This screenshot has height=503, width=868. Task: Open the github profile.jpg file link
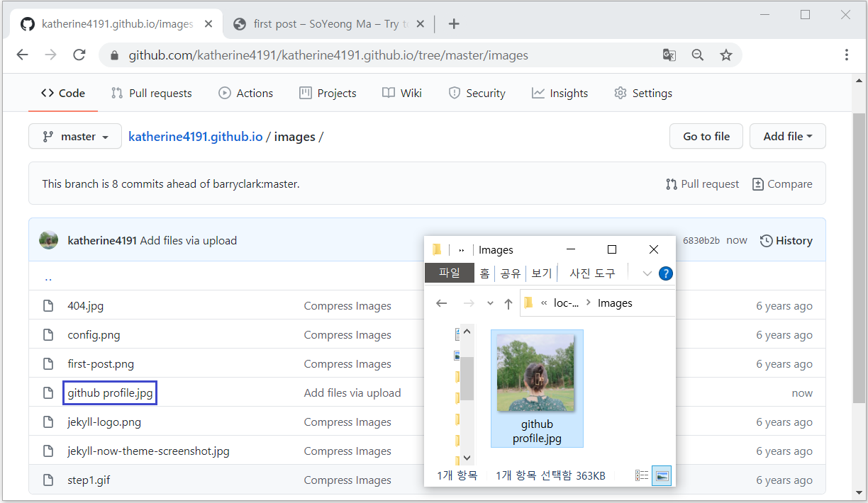coord(110,393)
